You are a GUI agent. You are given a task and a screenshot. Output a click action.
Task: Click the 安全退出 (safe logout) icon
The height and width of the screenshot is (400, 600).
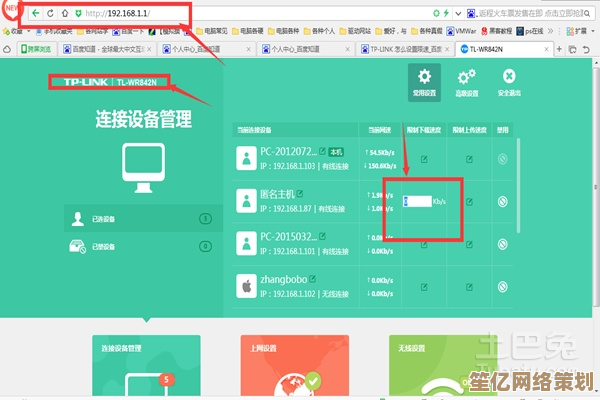(509, 79)
